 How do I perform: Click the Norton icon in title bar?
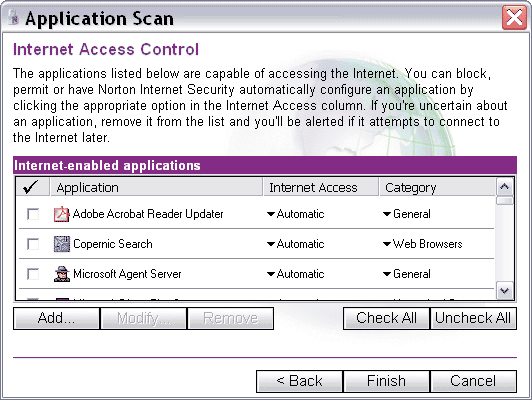pyautogui.click(x=14, y=18)
